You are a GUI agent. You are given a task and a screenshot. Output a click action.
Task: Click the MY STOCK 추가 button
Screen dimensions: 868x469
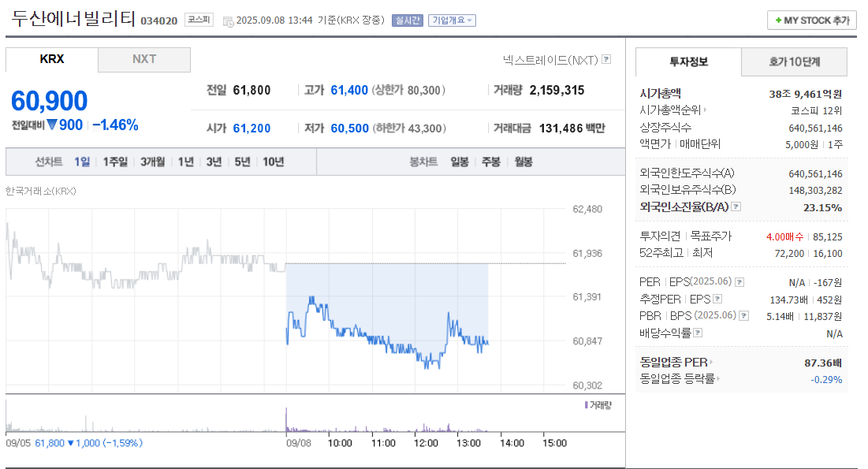point(812,20)
